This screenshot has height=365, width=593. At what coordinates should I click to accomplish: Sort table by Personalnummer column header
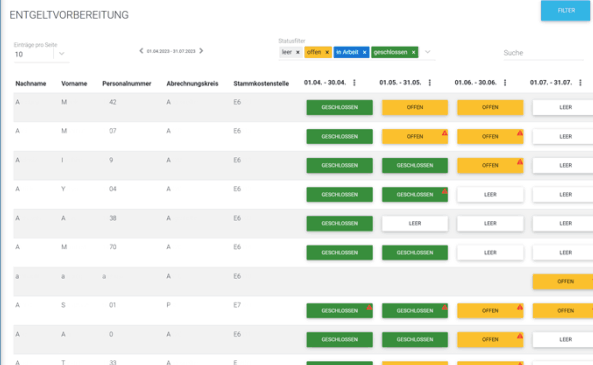coord(127,84)
